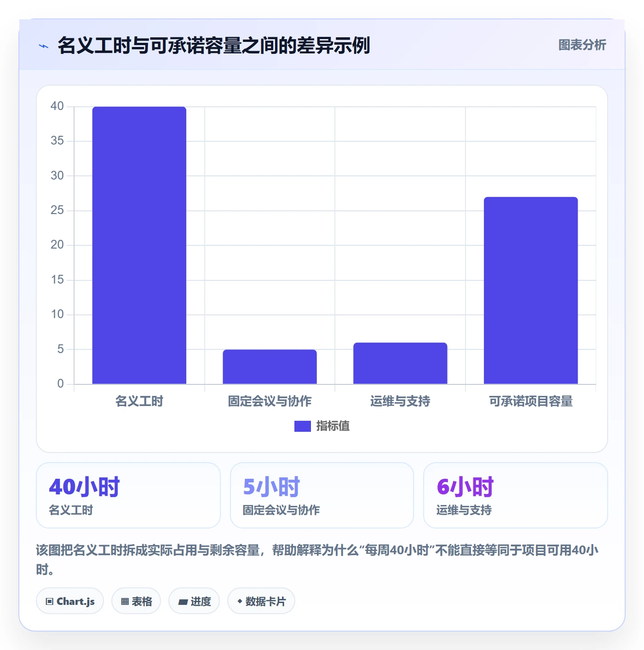
Task: Click the y-axis value 40
Action: click(57, 106)
